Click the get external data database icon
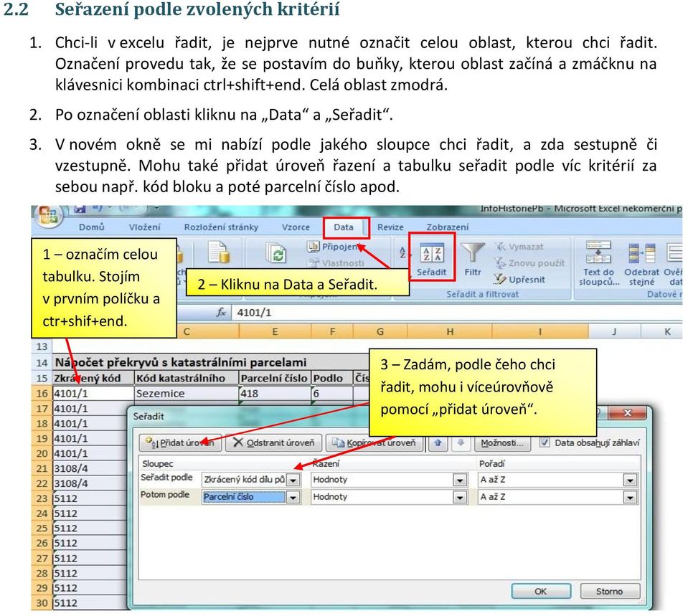 219,253
